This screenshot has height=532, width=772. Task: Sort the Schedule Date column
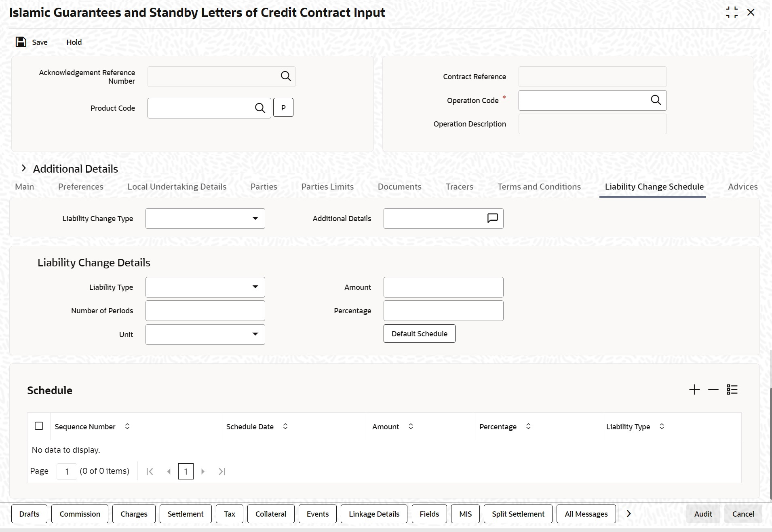(285, 426)
